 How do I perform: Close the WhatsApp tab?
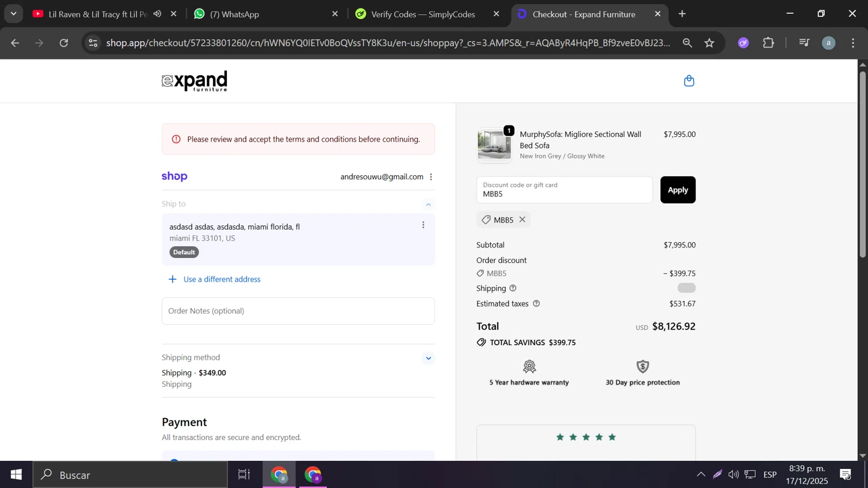(x=335, y=14)
